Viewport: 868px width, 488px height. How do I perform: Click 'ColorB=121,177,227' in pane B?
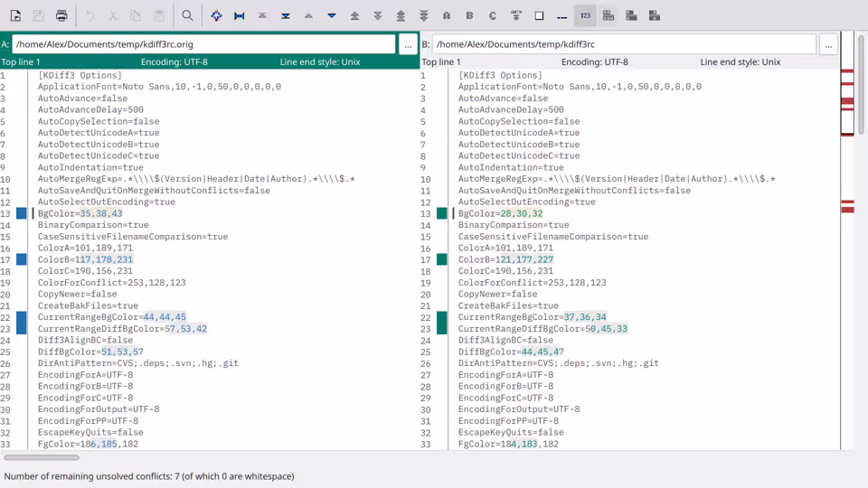click(x=505, y=259)
